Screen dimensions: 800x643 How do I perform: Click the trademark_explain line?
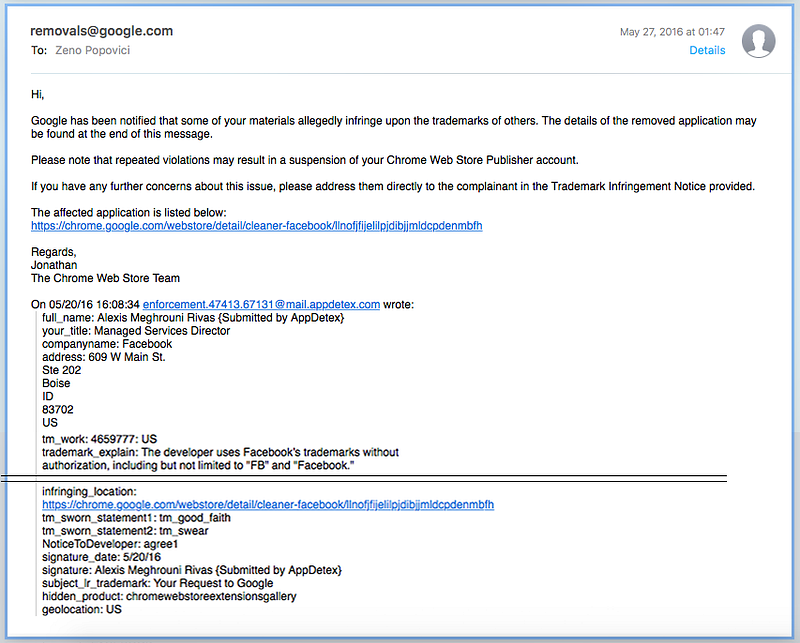click(220, 459)
